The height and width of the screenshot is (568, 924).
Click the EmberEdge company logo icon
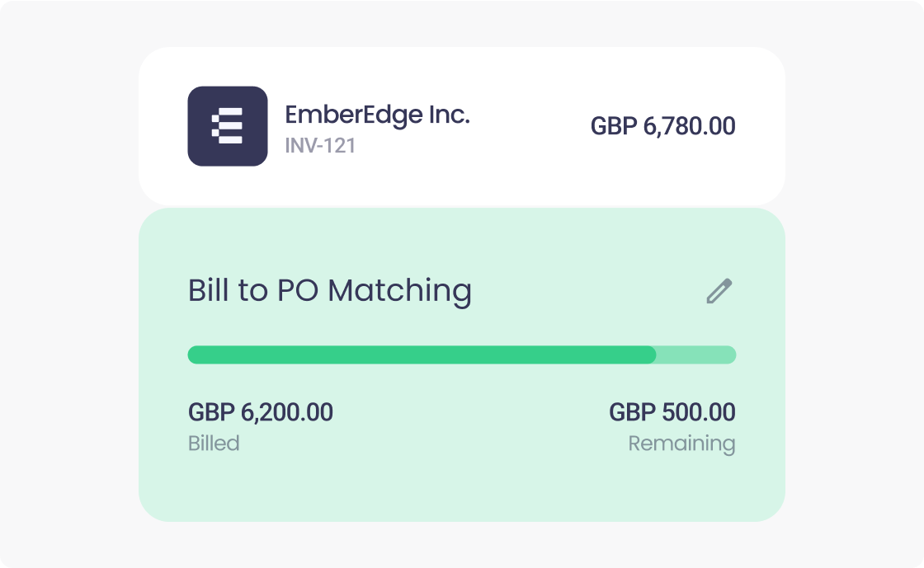click(228, 126)
